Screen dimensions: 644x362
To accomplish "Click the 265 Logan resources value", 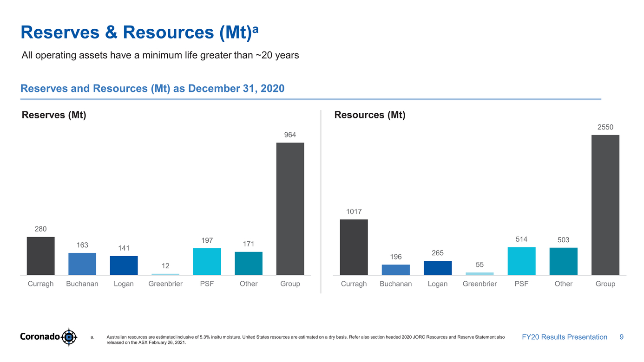I will tap(438, 253).
